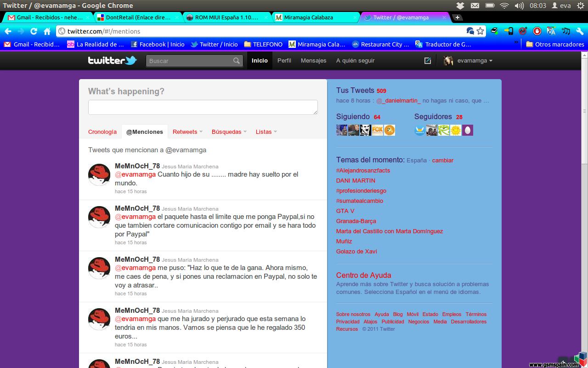The width and height of the screenshot is (588, 368).
Task: Open the browser home page icon
Action: (47, 31)
